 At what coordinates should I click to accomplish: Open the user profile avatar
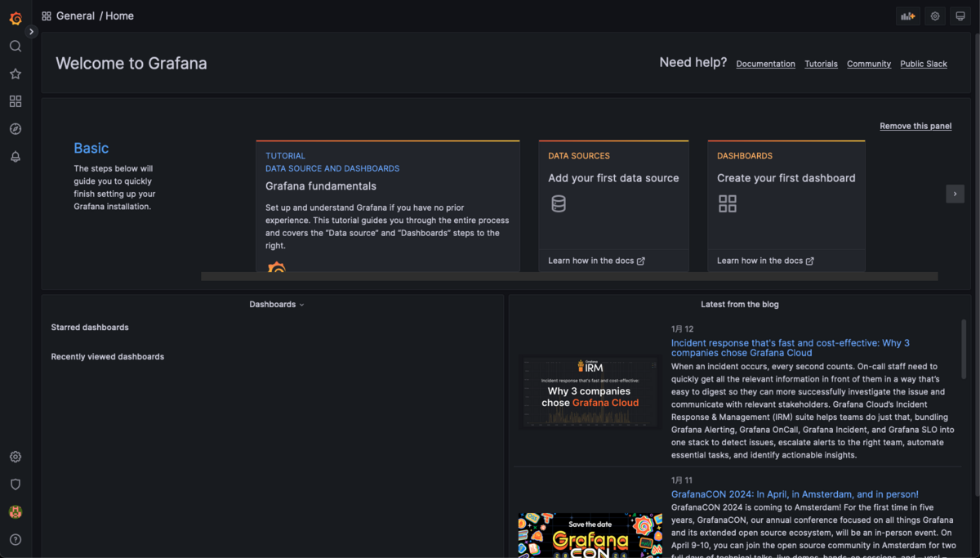(x=16, y=512)
